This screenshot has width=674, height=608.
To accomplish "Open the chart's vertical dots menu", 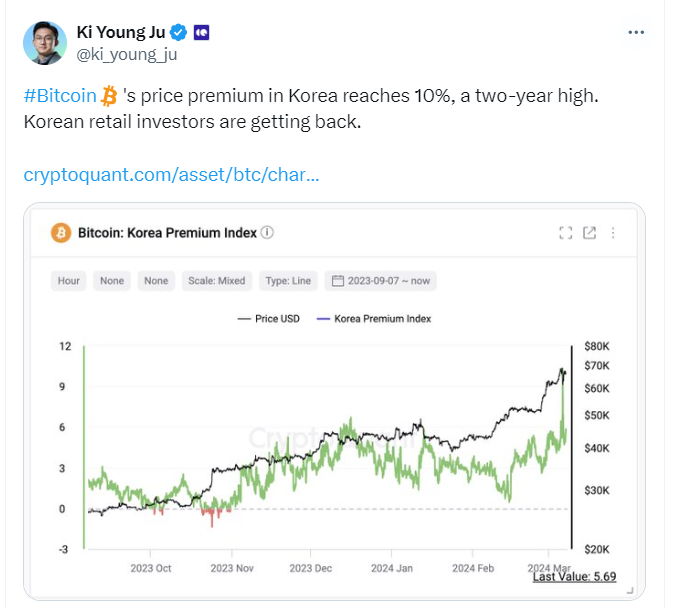I will pyautogui.click(x=613, y=233).
